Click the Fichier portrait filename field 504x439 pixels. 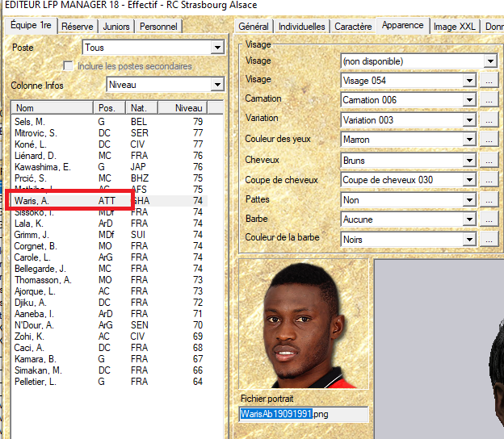pos(304,414)
